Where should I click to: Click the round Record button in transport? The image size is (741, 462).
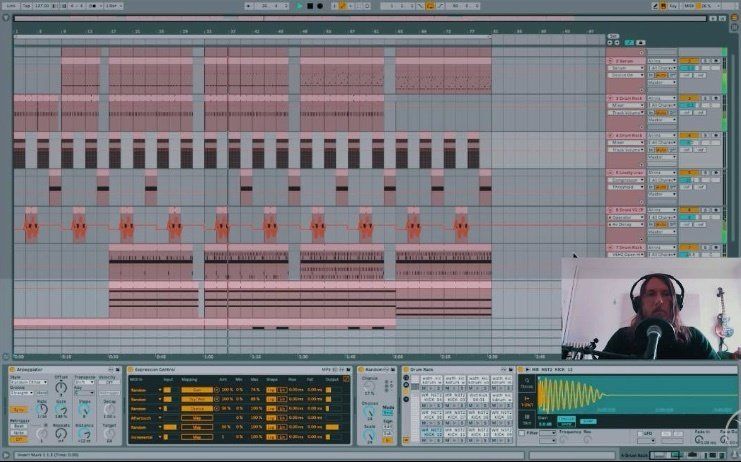320,6
